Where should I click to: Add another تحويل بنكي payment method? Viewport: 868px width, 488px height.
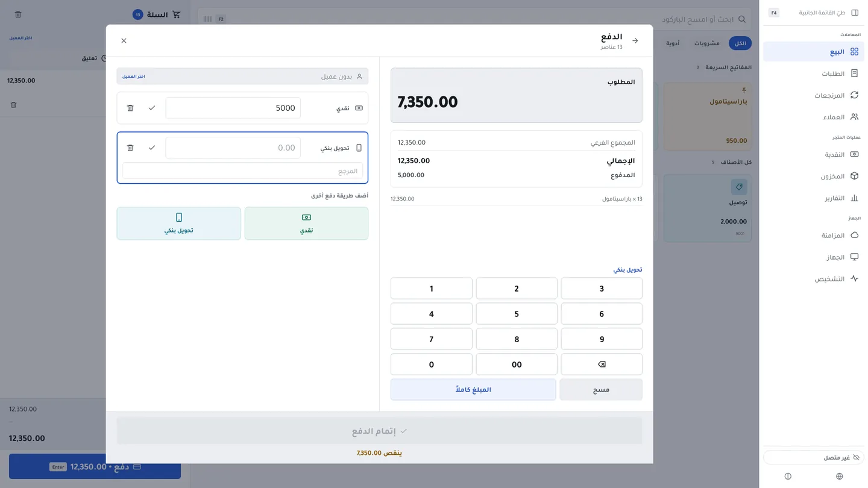179,224
